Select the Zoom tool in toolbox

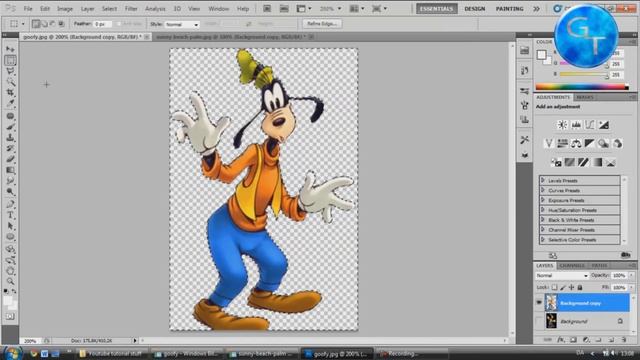[x=10, y=281]
